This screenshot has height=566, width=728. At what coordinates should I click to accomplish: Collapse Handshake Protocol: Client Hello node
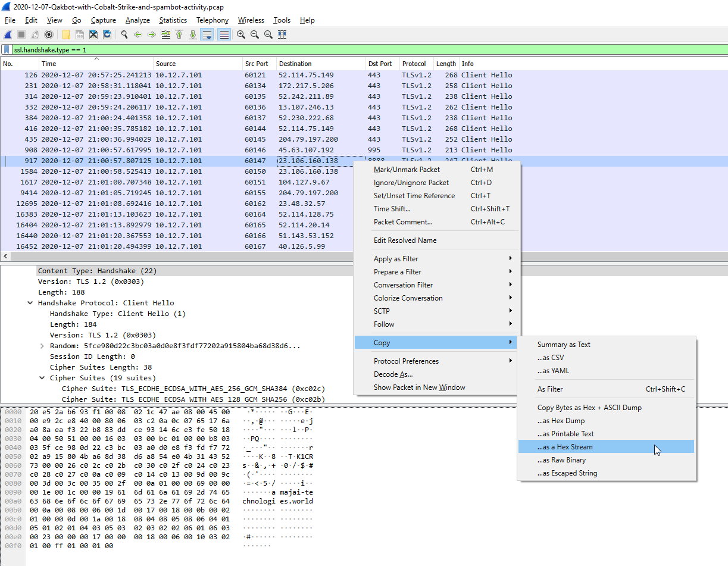coord(30,303)
